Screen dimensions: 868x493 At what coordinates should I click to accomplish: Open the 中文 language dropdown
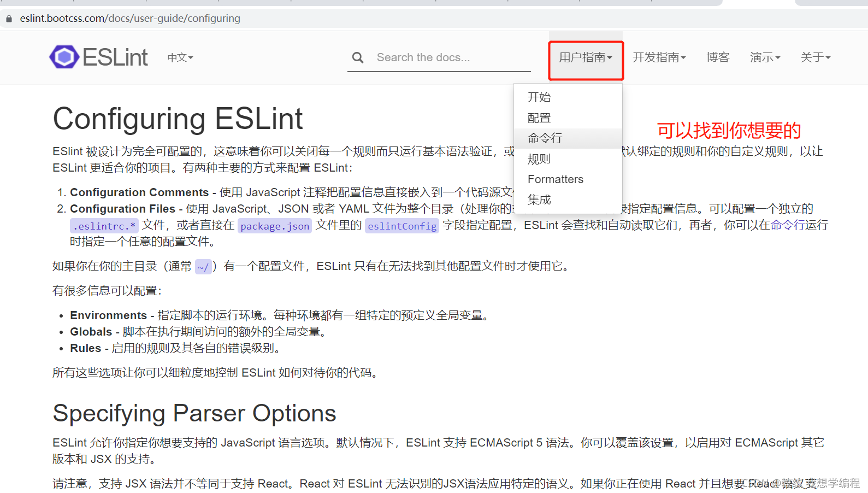click(x=180, y=57)
